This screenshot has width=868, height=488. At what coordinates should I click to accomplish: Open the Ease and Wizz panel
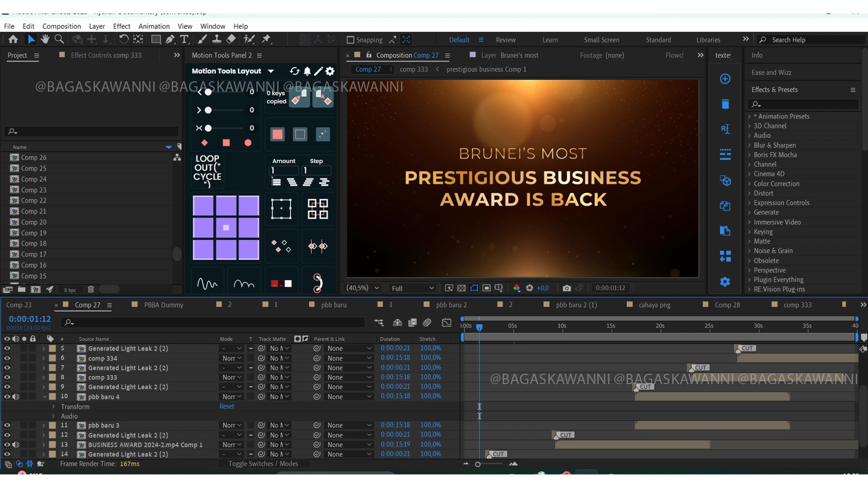click(x=771, y=72)
